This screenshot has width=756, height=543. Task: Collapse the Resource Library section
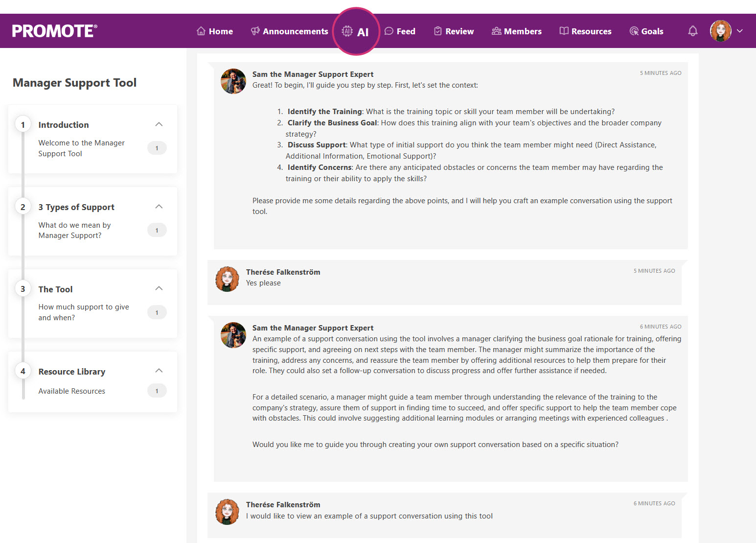(x=159, y=371)
